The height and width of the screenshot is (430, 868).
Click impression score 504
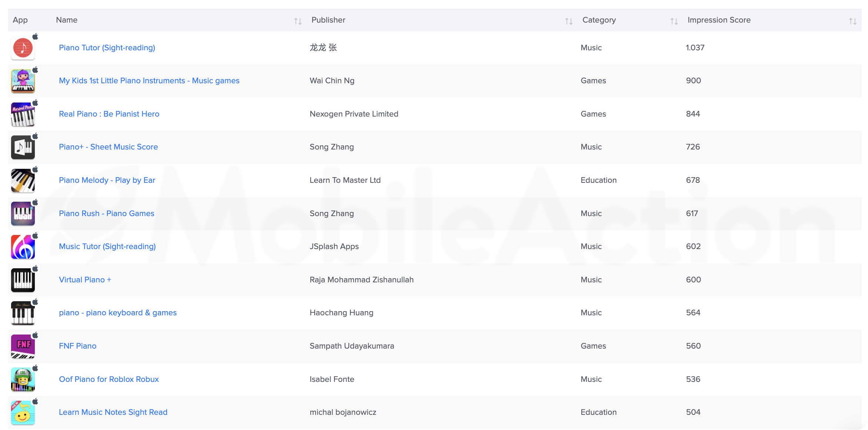693,412
